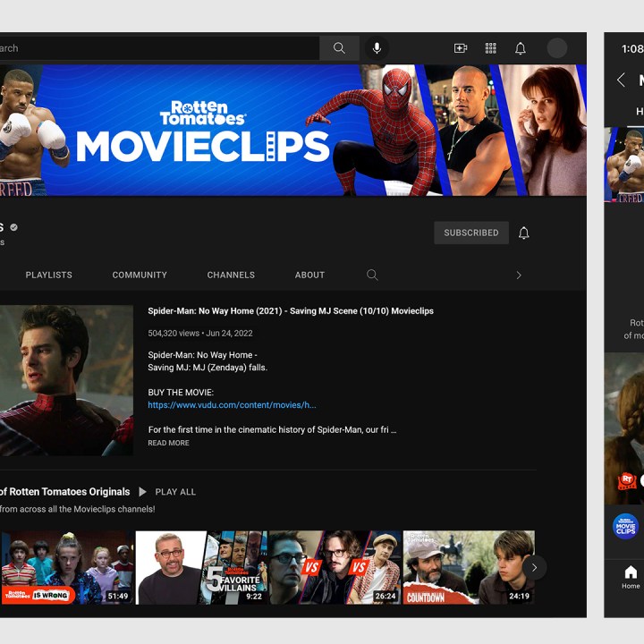644x644 pixels.
Task: Open Spider-Man: No Way Home Saving MJ title
Action: pyautogui.click(x=291, y=311)
